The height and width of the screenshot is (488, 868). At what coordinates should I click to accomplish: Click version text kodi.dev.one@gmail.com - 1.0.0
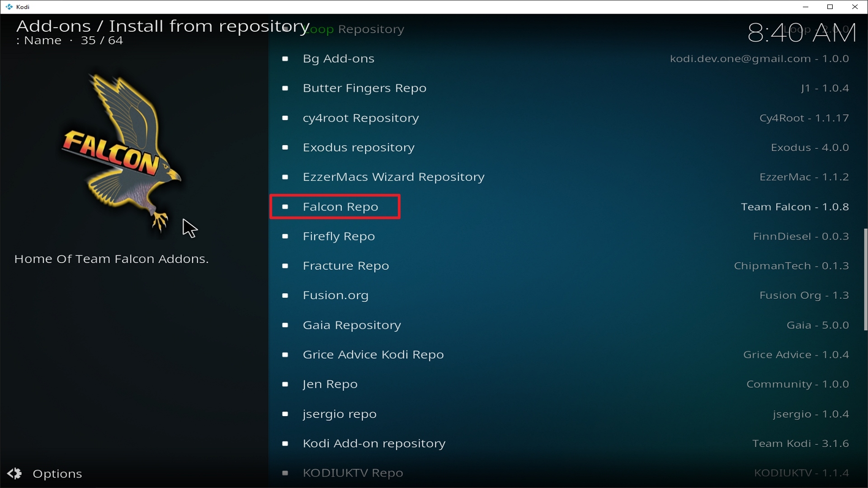759,59
